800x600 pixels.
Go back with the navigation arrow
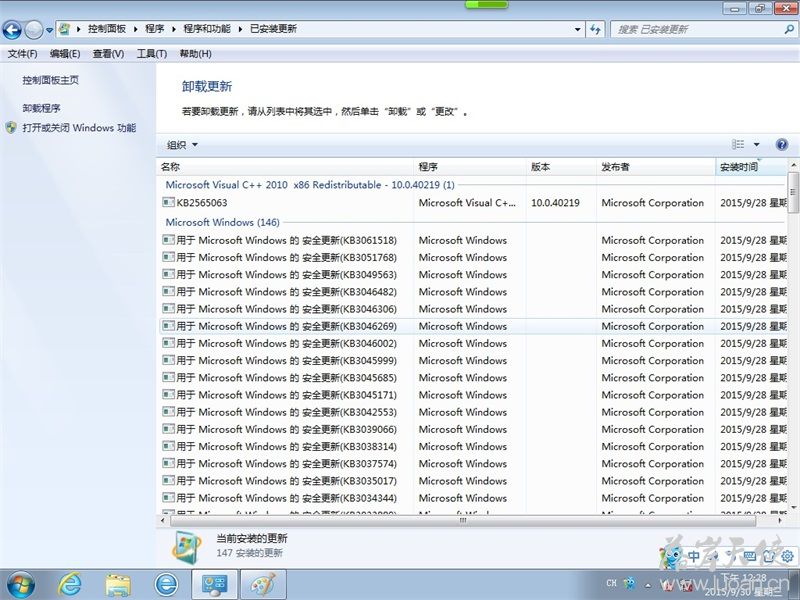tap(12, 30)
